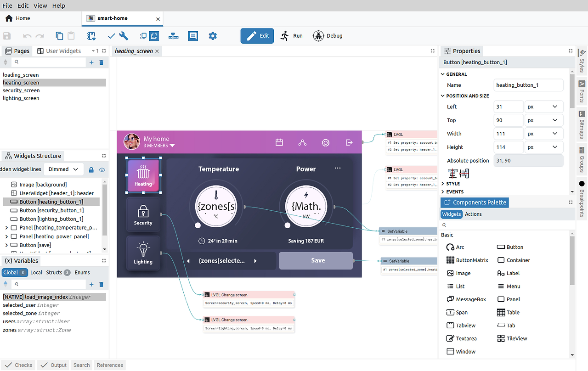Viewport: 588px width, 371px height.
Task: Select security_screen in Pages list
Action: (21, 90)
